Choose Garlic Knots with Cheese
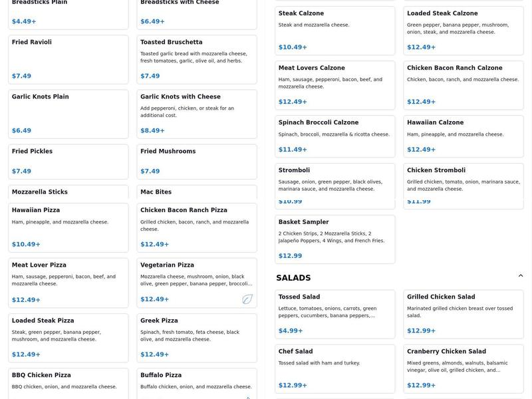This screenshot has height=399, width=532. [x=196, y=114]
